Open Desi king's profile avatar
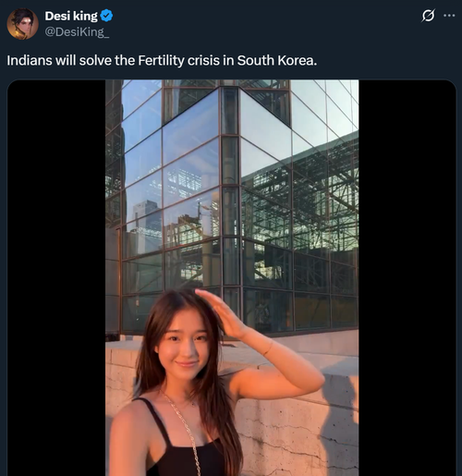 (x=22, y=24)
